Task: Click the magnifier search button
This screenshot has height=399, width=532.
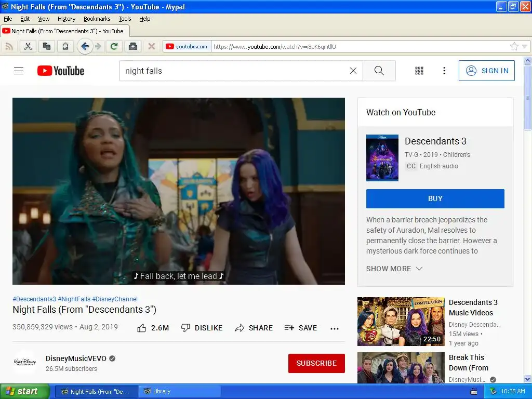Action: tap(379, 71)
